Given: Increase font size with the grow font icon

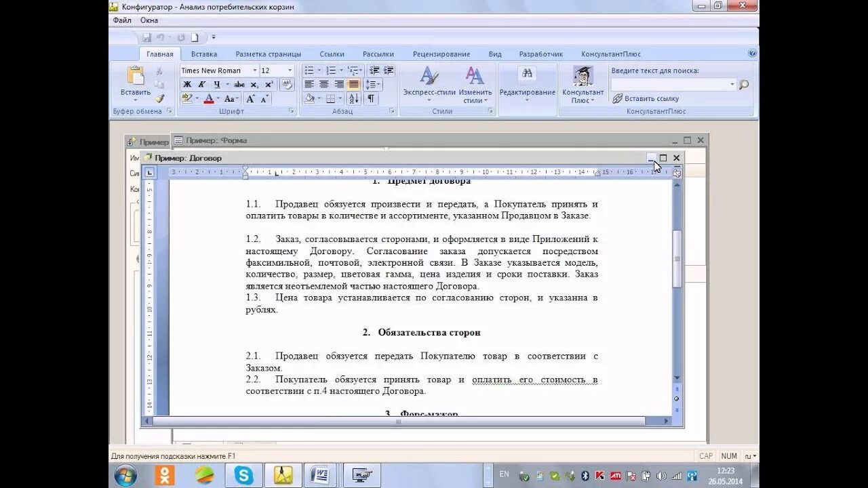Looking at the screenshot, I should [x=250, y=99].
